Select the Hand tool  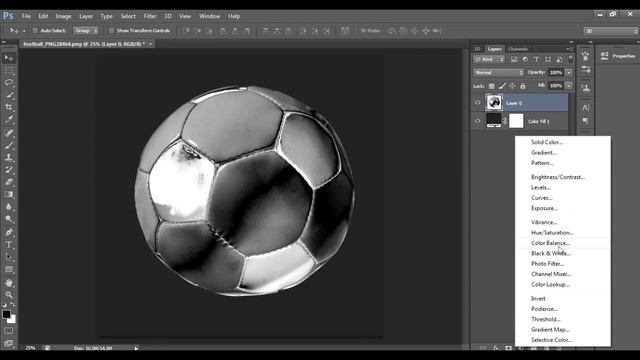tap(9, 283)
